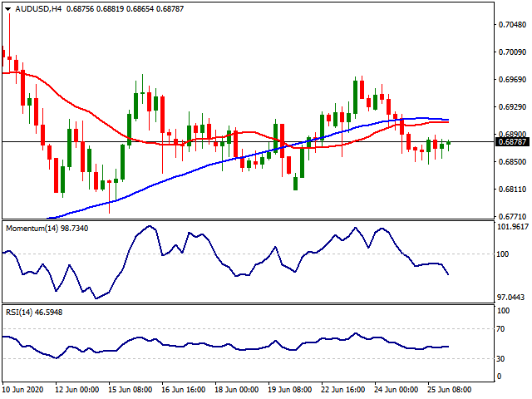Select the Momentum(14) 98.7340 label
This screenshot has height=399, width=532.
[x=47, y=229]
